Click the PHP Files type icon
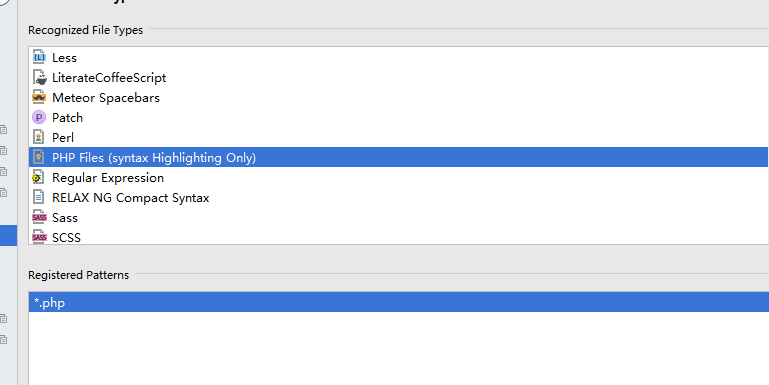769x385 pixels. (39, 157)
